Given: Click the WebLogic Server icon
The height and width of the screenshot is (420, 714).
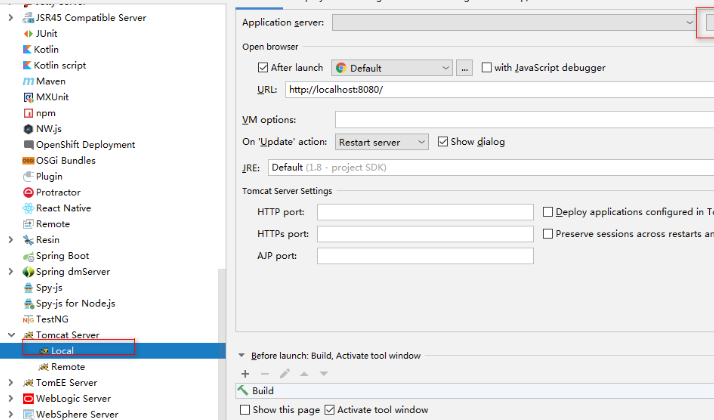Looking at the screenshot, I should 28,399.
